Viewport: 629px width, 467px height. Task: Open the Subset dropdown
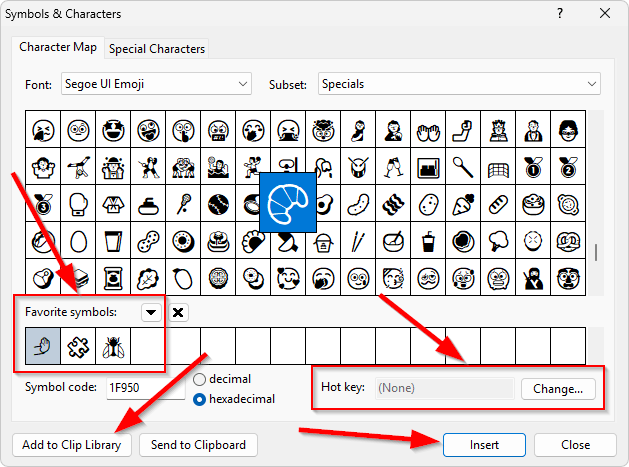click(459, 84)
